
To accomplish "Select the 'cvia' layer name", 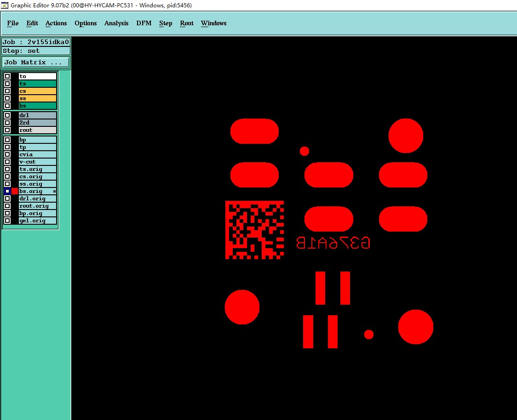I will (x=37, y=154).
